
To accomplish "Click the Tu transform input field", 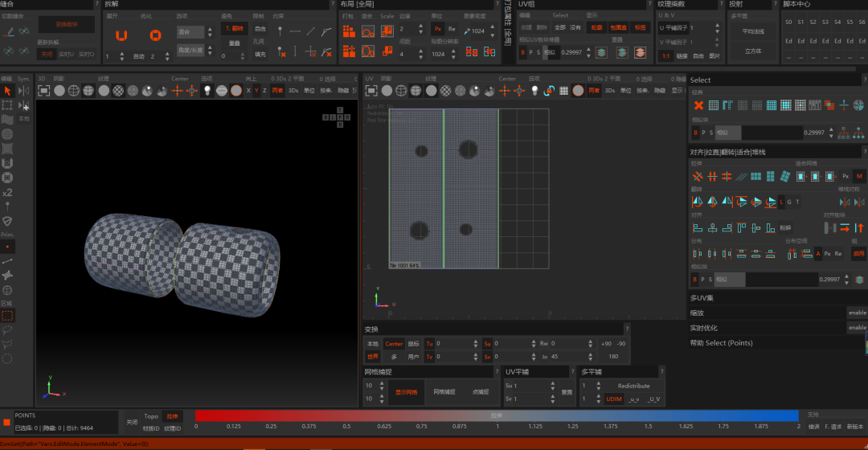I will point(457,344).
